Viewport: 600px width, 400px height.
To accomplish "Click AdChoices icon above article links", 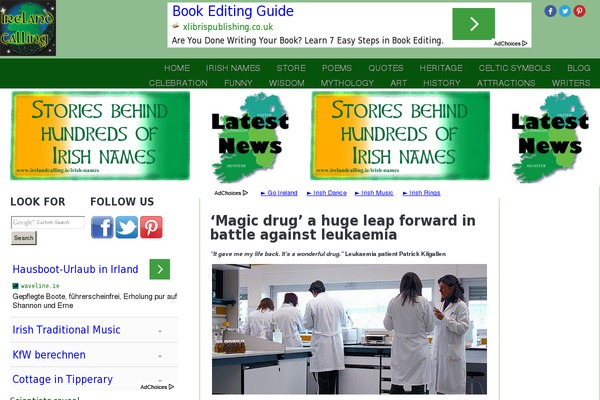I will click(x=245, y=193).
